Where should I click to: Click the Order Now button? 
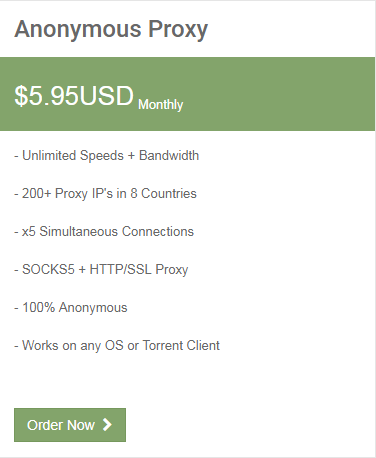(70, 425)
